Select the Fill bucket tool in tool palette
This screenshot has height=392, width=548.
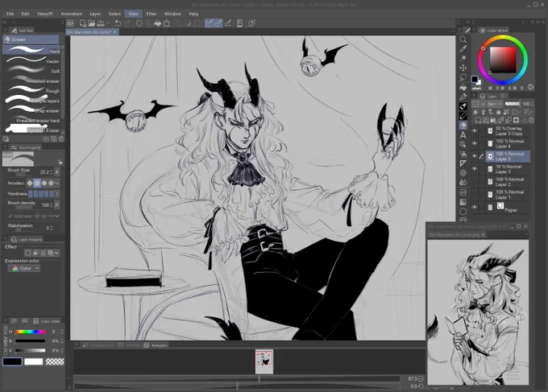463,87
